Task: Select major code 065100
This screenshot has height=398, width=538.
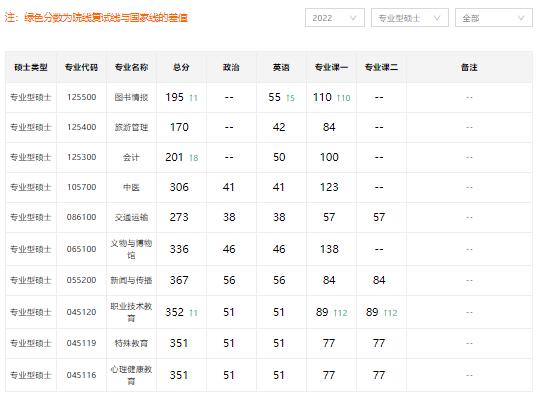Action: [81, 249]
